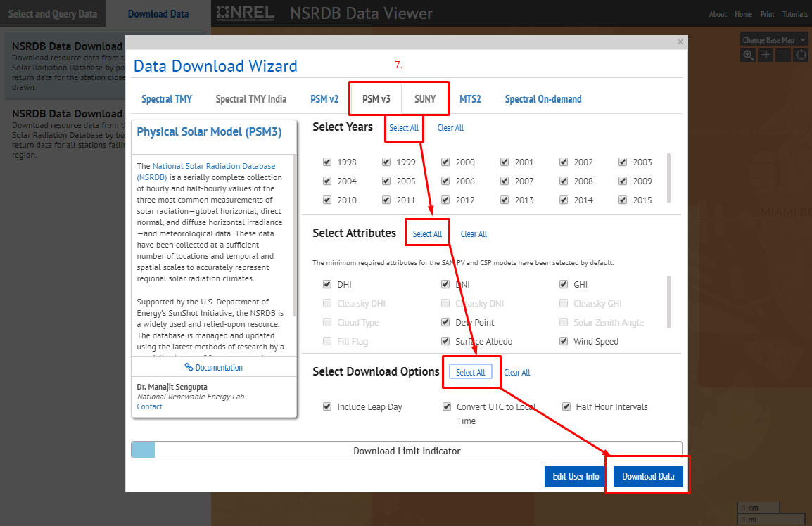Screen dimensions: 812x526
Task: Click the attributes list scrollbar
Action: [668, 302]
